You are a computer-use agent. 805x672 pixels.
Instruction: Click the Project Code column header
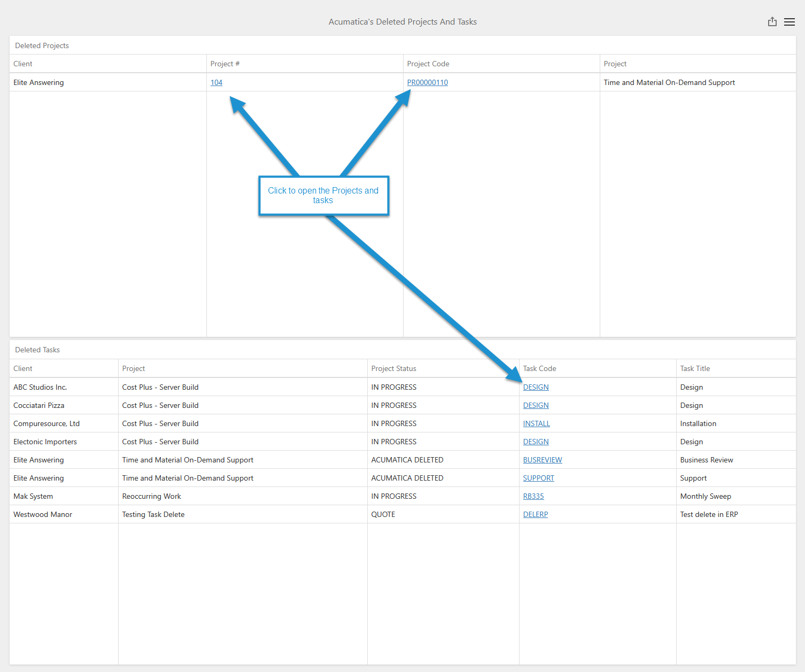pos(428,64)
